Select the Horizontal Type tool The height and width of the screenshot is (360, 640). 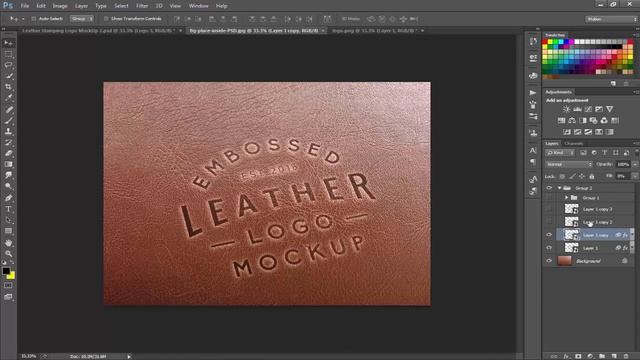click(8, 209)
